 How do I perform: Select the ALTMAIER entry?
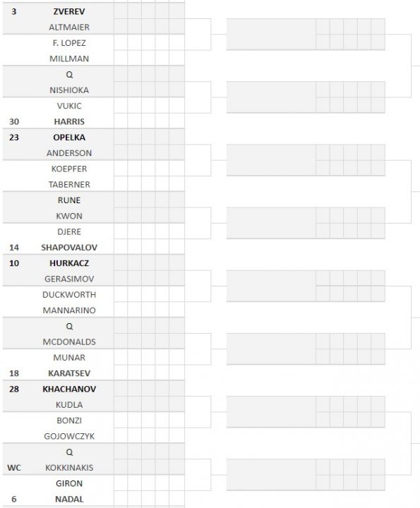click(x=69, y=28)
